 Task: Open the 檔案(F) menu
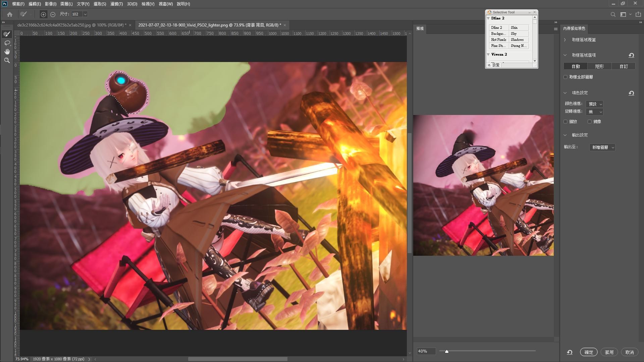[x=18, y=4]
